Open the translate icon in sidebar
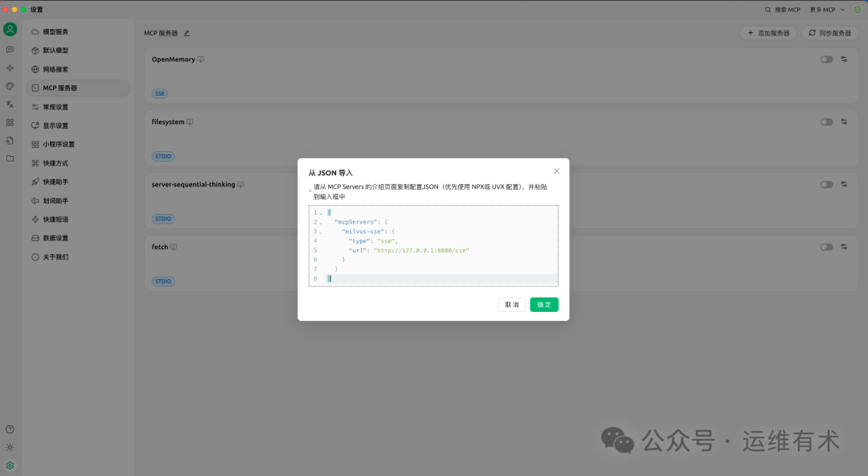Image resolution: width=868 pixels, height=476 pixels. tap(10, 105)
